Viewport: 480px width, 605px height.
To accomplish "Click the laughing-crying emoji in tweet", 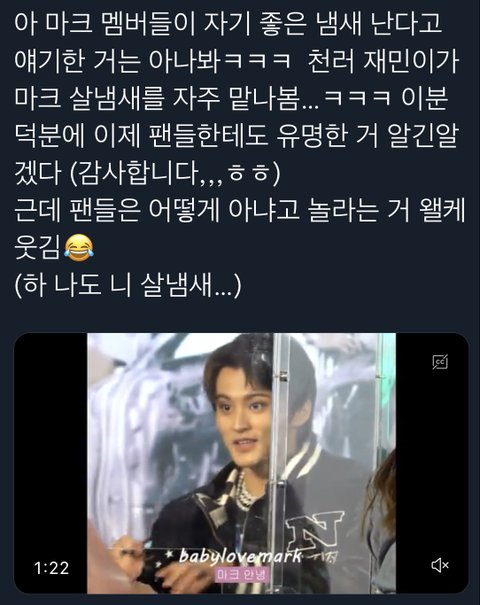I will tap(79, 248).
